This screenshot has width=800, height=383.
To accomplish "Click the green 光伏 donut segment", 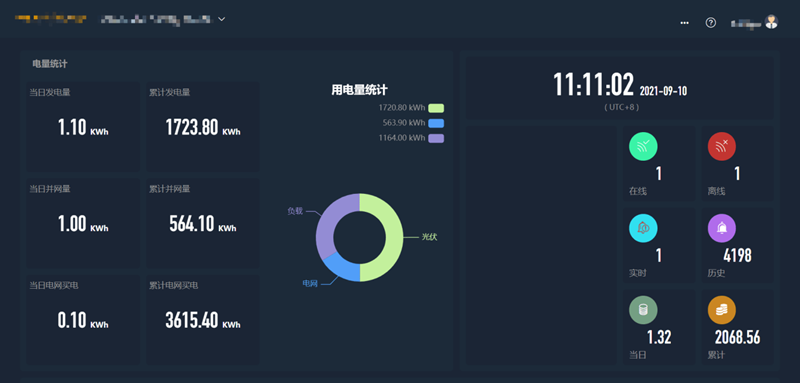I will 393,237.
